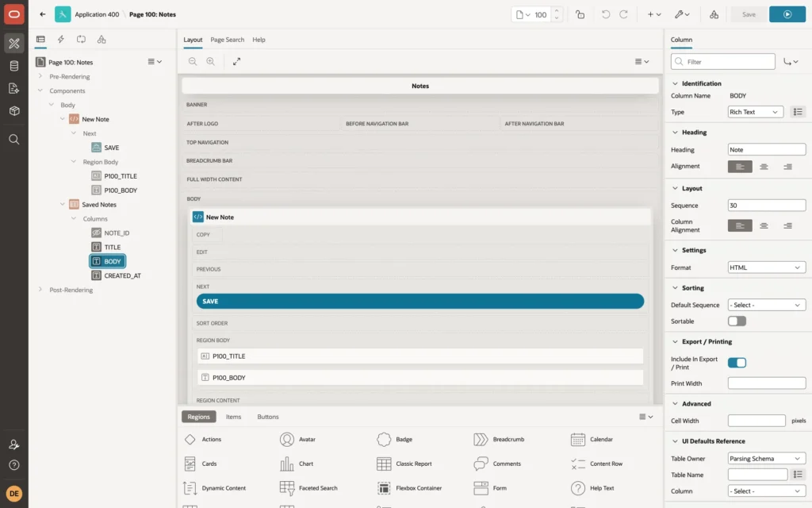Set heading Alignment to left
Screen dimensions: 812x508
[x=740, y=167]
